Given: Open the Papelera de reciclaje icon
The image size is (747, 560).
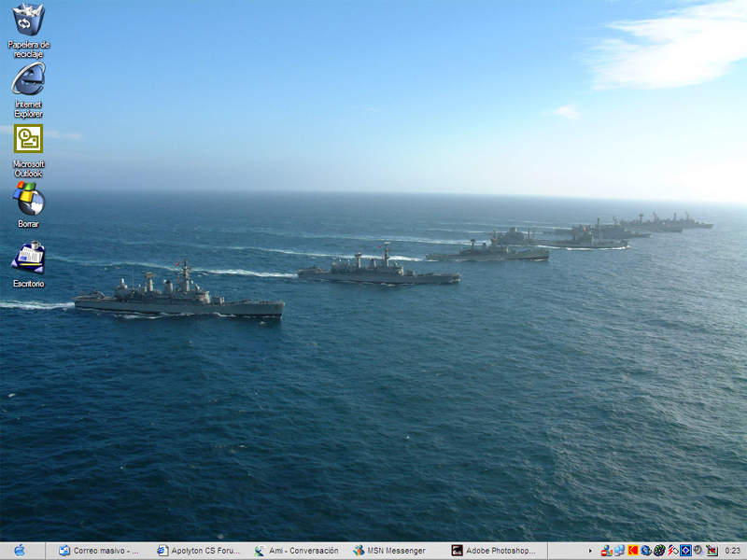Looking at the screenshot, I should click(28, 20).
